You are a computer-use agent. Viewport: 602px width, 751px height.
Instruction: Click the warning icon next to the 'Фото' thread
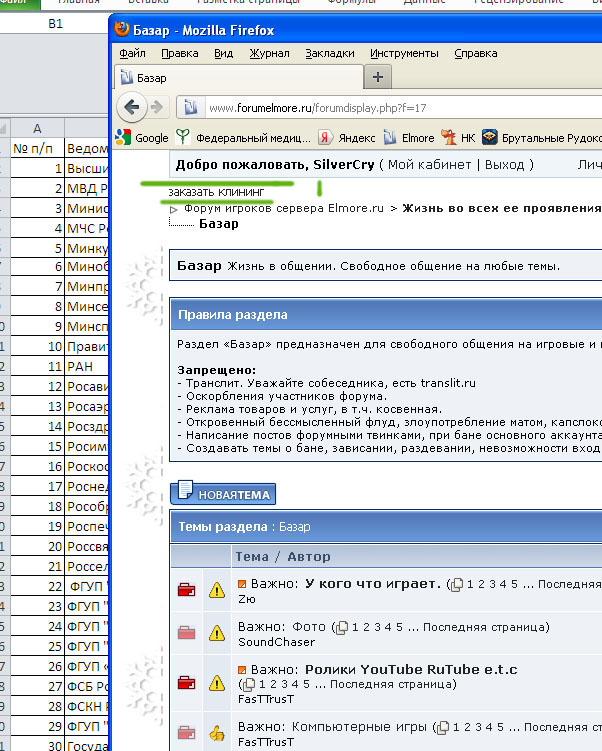pos(217,633)
